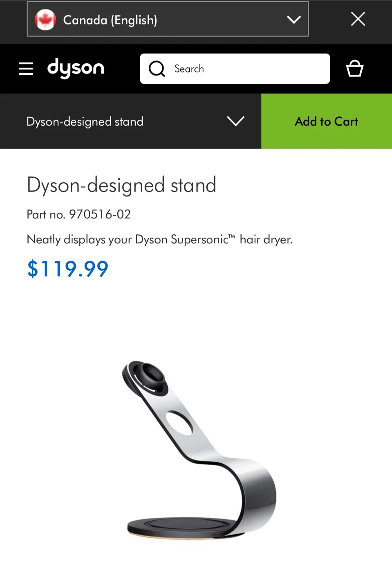Image resolution: width=392 pixels, height=588 pixels.
Task: Click the green Add to Cart button
Action: tap(327, 121)
